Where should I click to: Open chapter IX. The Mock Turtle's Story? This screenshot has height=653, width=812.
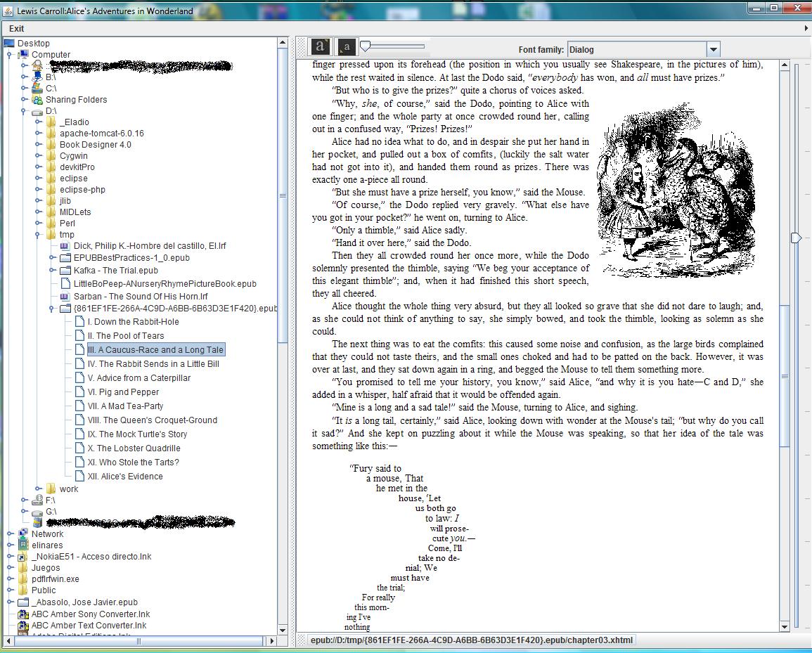[137, 434]
